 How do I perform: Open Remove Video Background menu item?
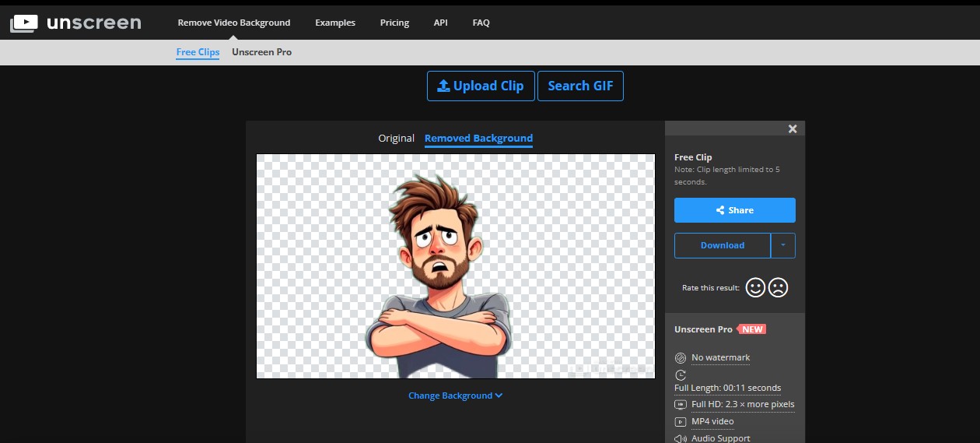click(234, 23)
